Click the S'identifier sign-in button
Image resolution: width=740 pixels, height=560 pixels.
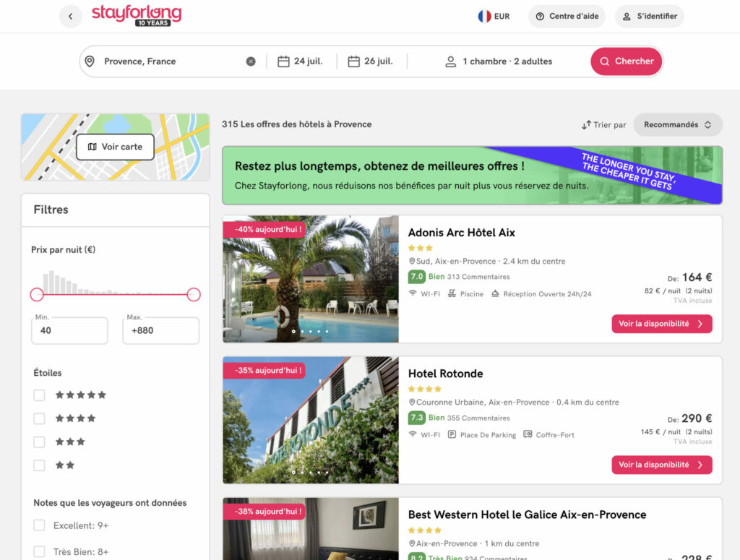coord(650,17)
